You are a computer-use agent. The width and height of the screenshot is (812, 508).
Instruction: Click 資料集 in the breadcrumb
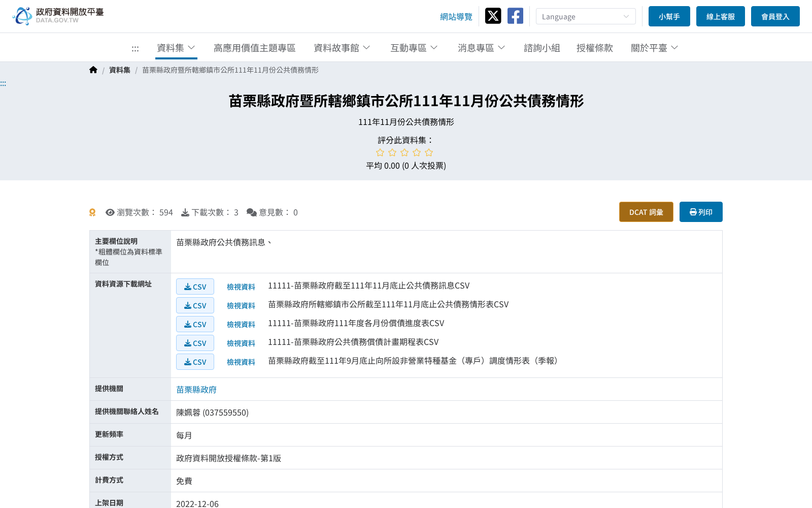point(120,70)
